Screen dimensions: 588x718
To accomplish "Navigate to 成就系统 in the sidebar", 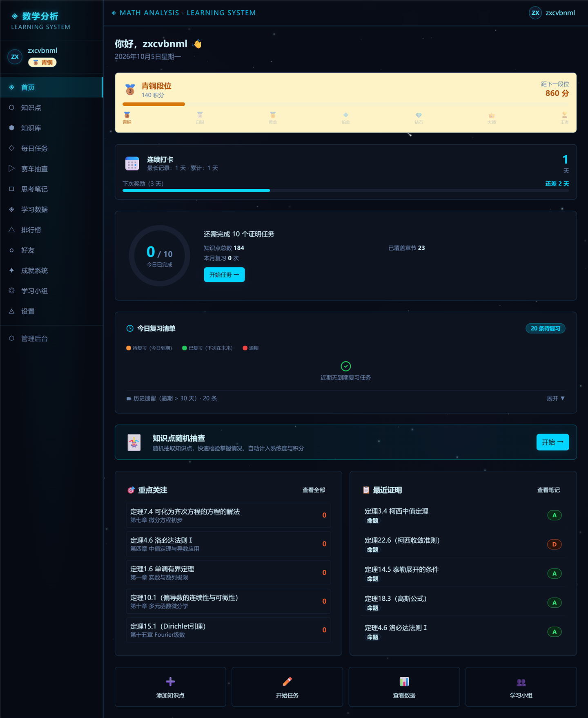I will pyautogui.click(x=51, y=271).
